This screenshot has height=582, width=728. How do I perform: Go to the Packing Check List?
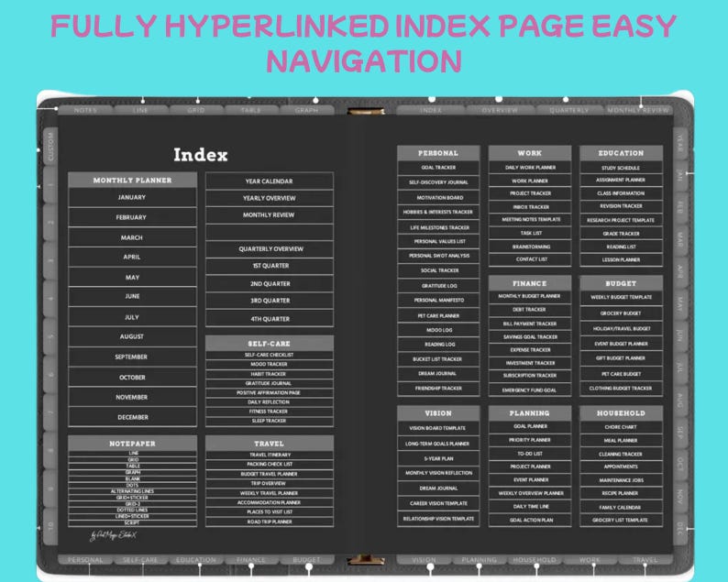click(x=270, y=464)
